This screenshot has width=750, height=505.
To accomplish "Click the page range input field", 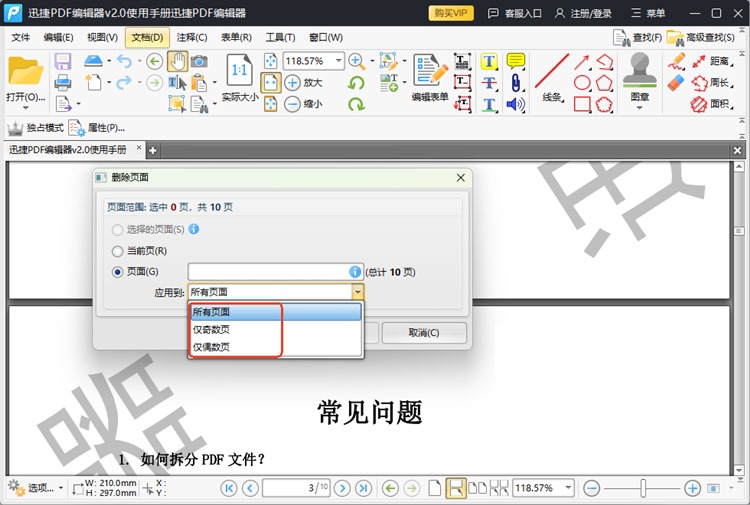I will [276, 272].
